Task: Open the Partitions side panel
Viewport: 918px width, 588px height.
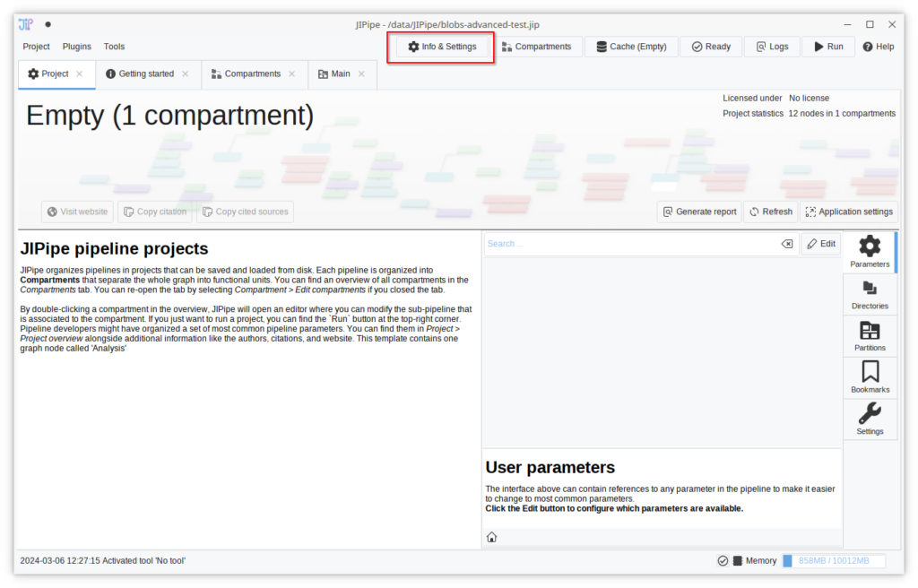Action: coord(870,335)
